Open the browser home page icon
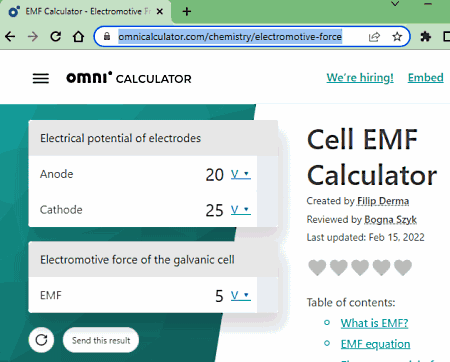 point(79,36)
